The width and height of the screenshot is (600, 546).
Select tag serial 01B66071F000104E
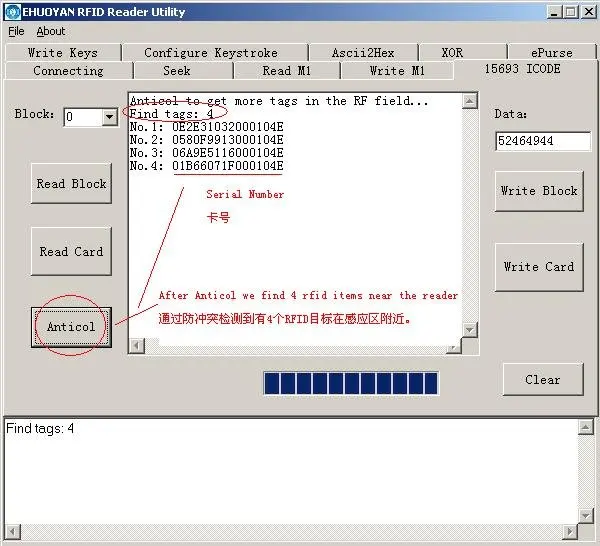tap(228, 166)
